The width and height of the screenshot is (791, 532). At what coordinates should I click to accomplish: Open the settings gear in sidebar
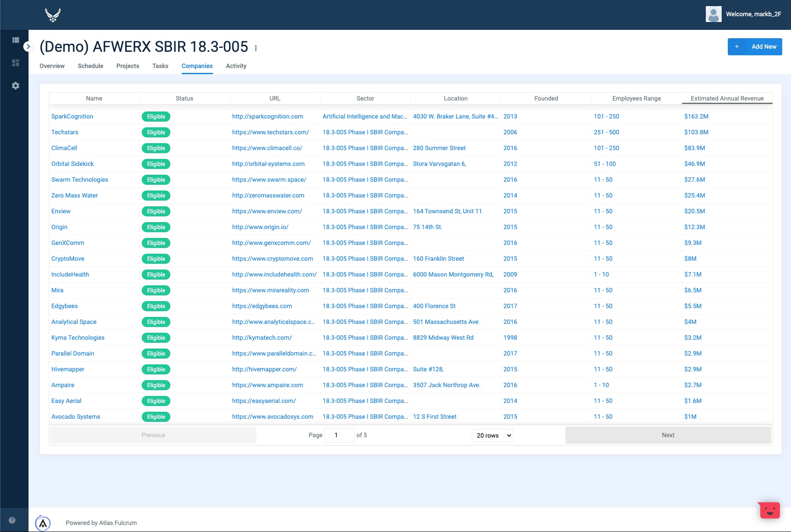(x=16, y=86)
